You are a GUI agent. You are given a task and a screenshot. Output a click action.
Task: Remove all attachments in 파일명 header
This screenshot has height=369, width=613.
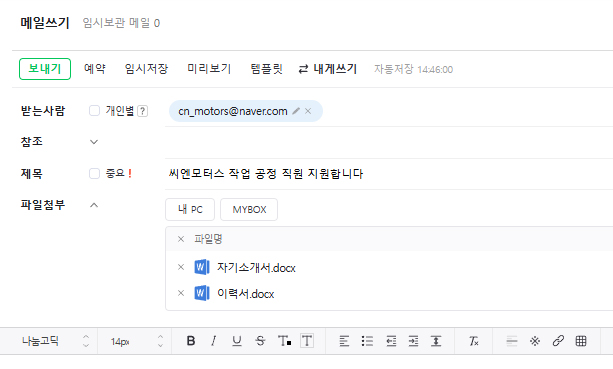181,239
